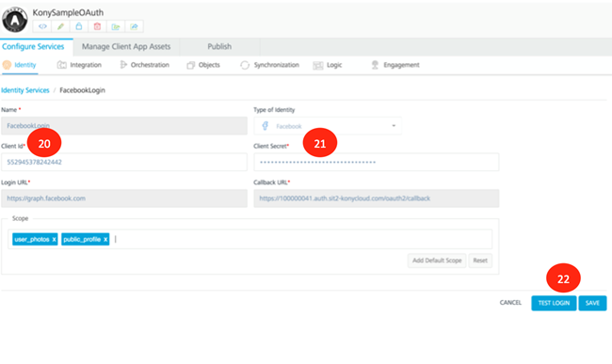612x364 pixels.
Task: Click the red delete trash icon
Action: pos(97,26)
